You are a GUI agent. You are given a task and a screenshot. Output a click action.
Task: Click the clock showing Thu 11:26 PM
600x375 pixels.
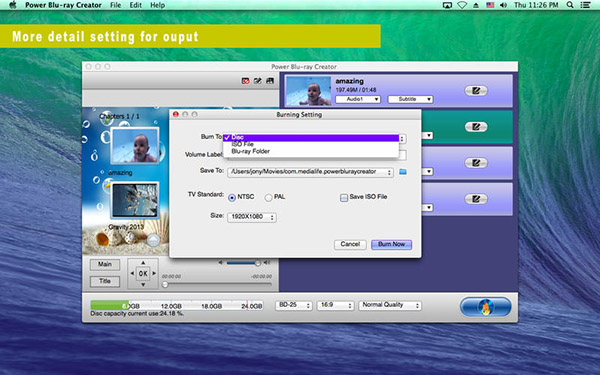point(536,5)
